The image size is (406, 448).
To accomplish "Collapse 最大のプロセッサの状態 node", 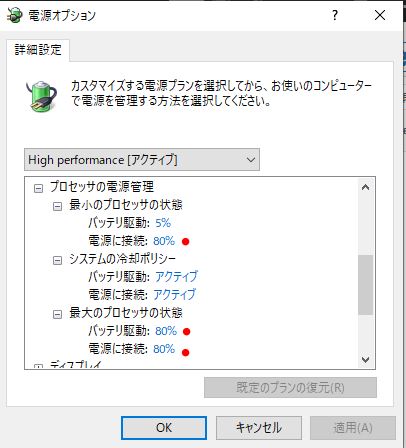I will click(x=57, y=314).
